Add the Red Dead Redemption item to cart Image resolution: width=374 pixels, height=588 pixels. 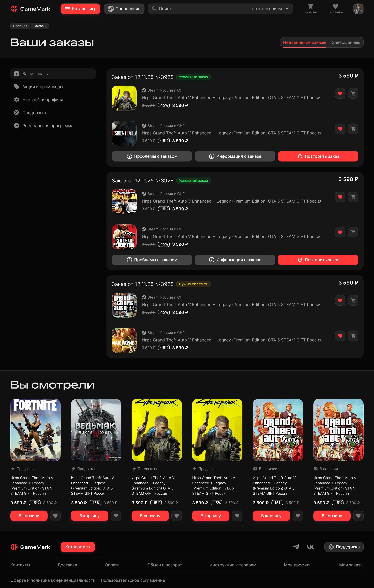[x=353, y=232]
